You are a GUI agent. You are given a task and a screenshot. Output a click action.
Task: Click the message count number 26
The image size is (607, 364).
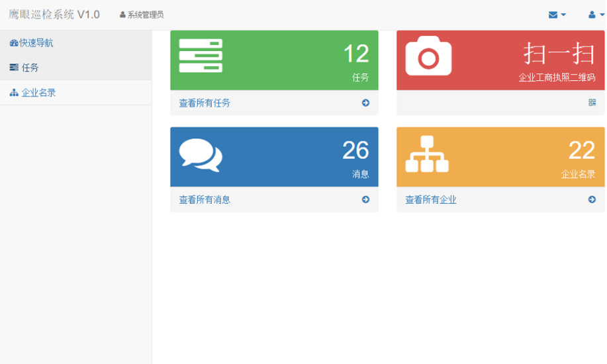(355, 151)
